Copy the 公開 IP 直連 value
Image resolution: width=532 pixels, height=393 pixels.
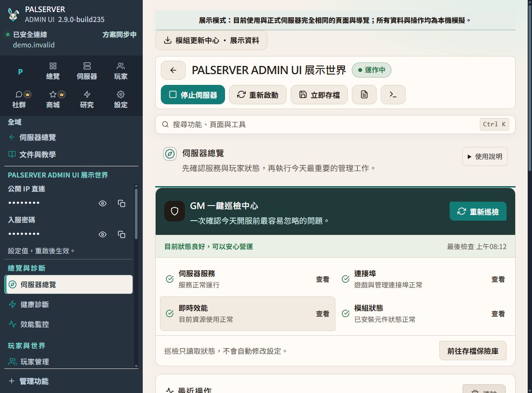[122, 203]
